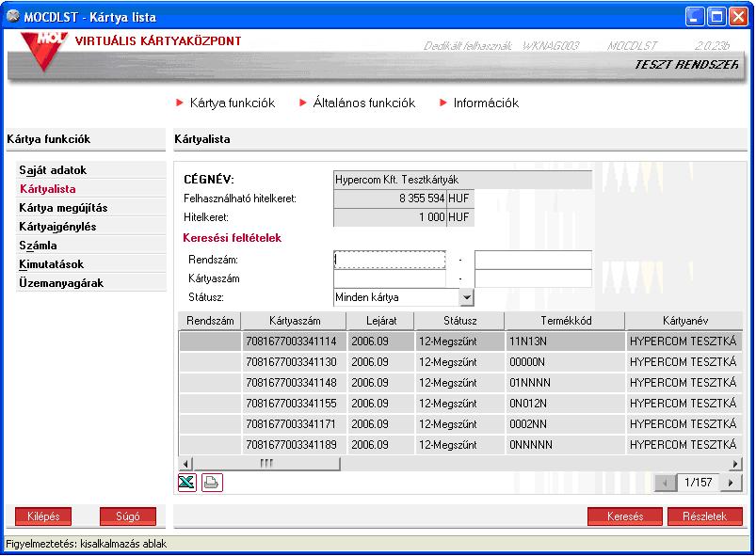This screenshot has height=556, width=756.
Task: Click the 8 355 594 available credit value
Action: [x=390, y=199]
